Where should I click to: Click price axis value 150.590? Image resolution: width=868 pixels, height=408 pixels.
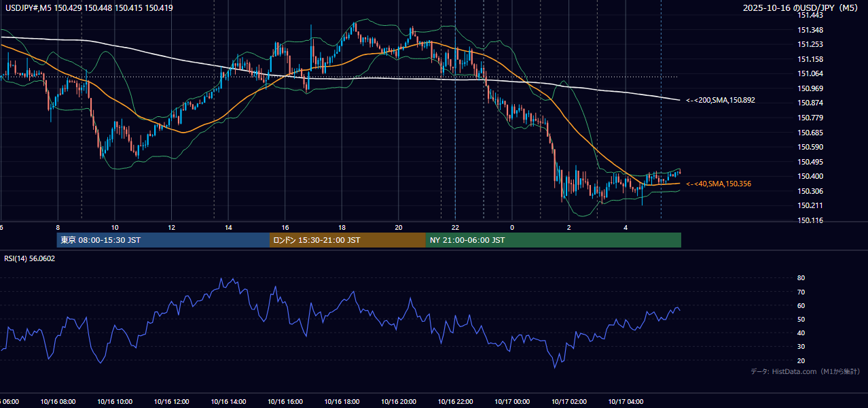click(x=811, y=147)
